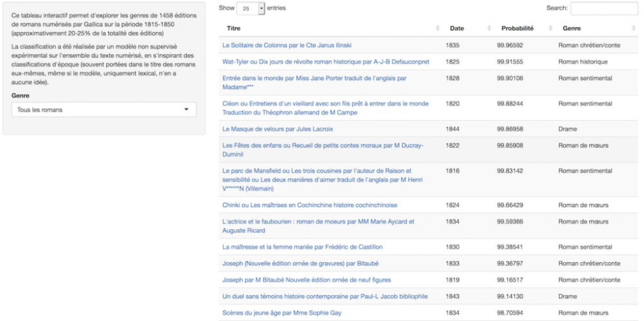Click genre Drame in Un duel sans témoins row

(567, 297)
